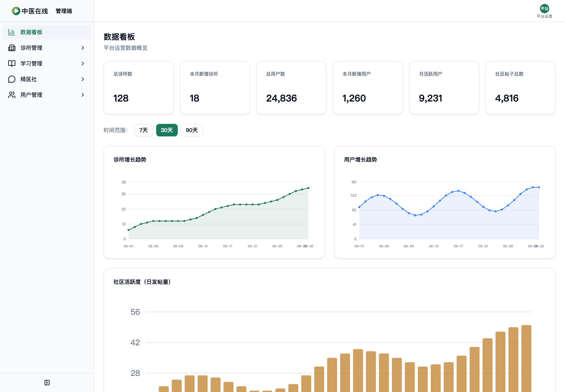Click the 时间范围 label
The height and width of the screenshot is (392, 565).
click(x=116, y=130)
